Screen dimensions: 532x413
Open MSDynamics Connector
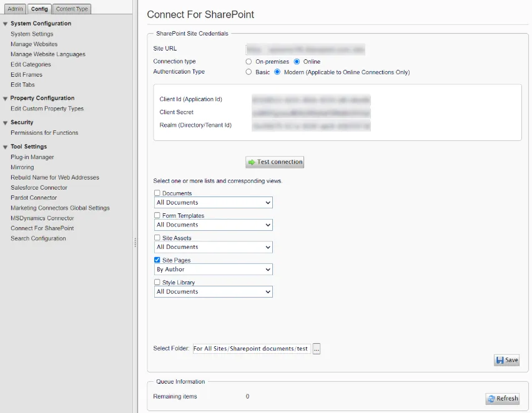42,218
